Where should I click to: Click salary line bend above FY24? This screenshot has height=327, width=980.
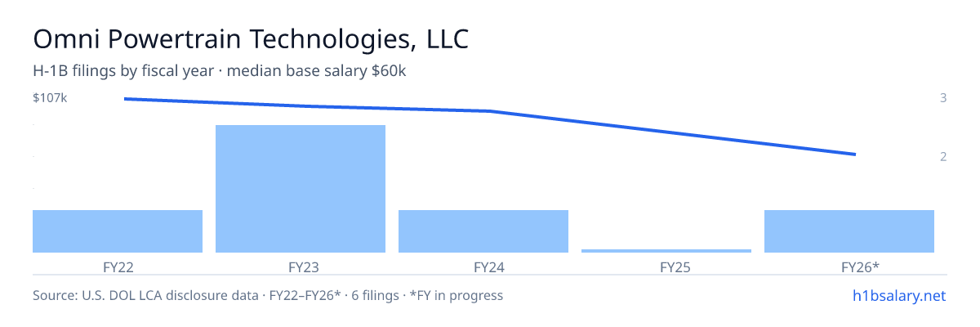pos(490,111)
